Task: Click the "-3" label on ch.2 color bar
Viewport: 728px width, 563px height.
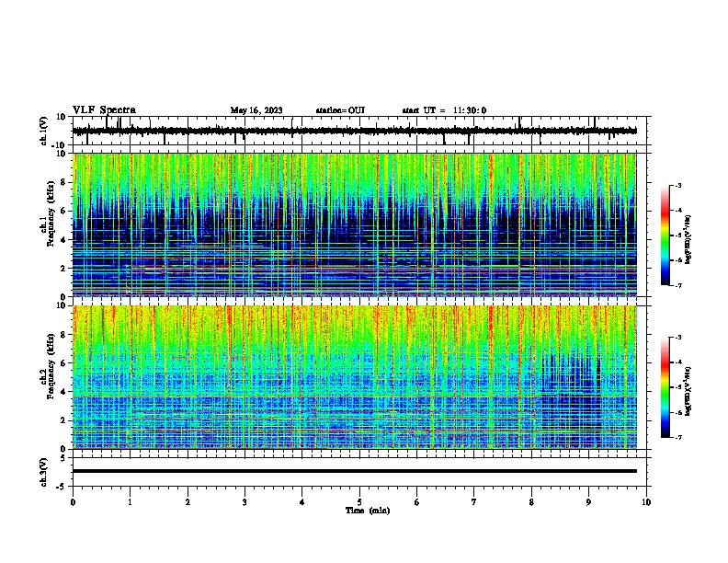Action: [677, 338]
